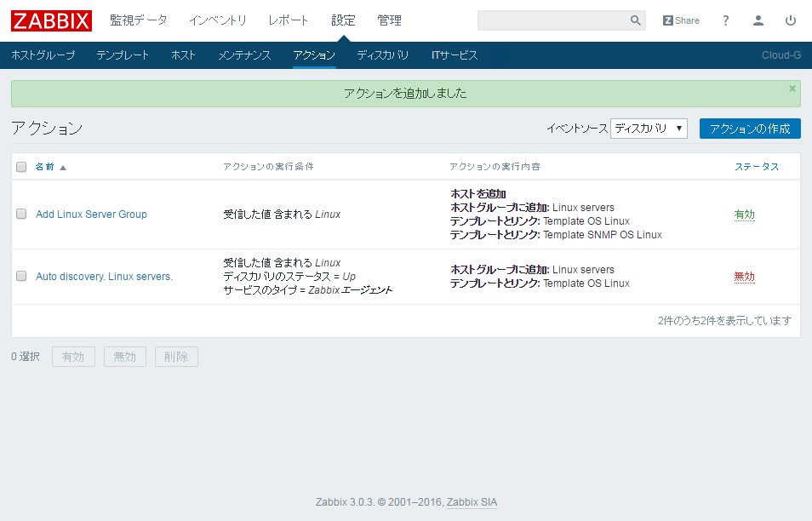Click the Zabbix SIA footer link

(471, 502)
